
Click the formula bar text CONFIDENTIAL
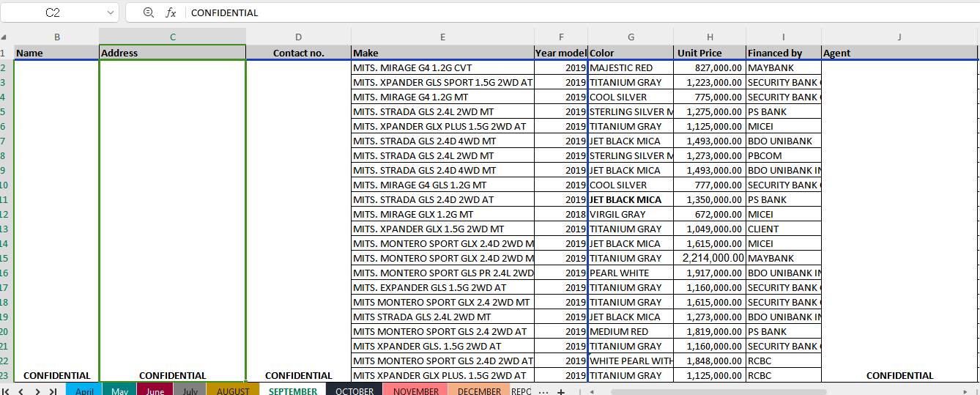[x=225, y=12]
